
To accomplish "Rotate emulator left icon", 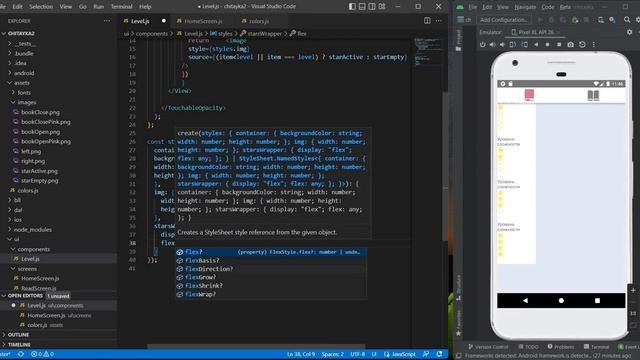I will (x=513, y=44).
